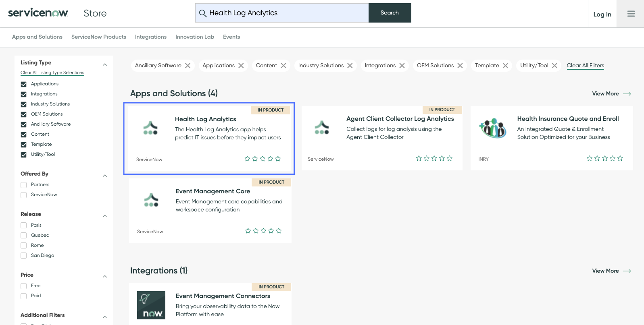644x325 pixels.
Task: Remove the Ancillary Software filter chip
Action: click(x=188, y=66)
